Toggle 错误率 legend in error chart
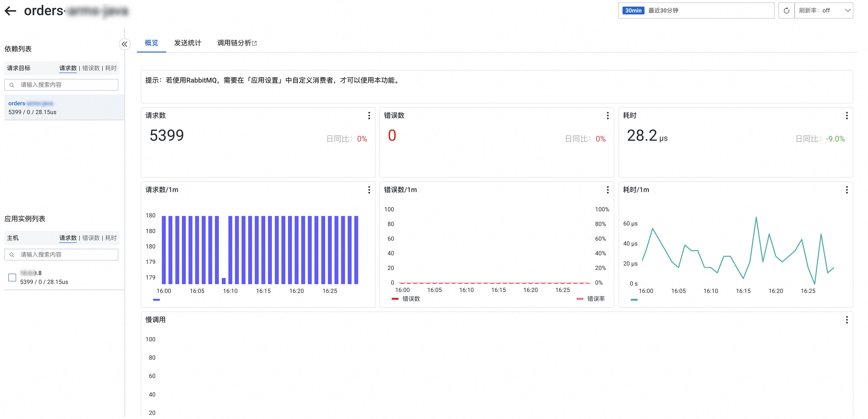This screenshot has height=419, width=868. [x=591, y=299]
